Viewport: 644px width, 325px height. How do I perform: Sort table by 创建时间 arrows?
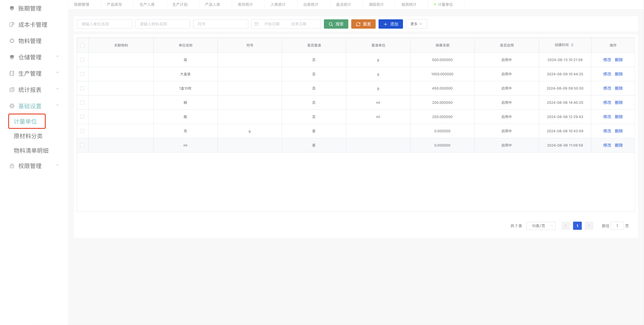click(x=572, y=45)
